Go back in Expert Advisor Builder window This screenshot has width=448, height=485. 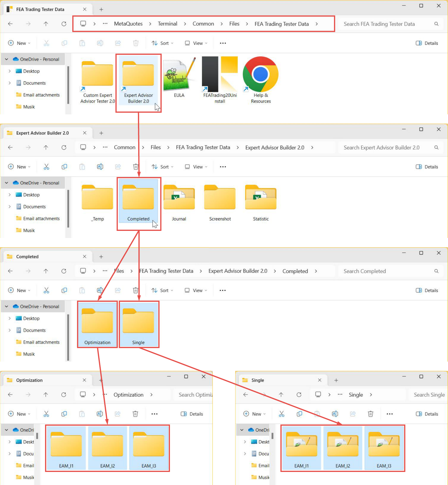(x=10, y=147)
